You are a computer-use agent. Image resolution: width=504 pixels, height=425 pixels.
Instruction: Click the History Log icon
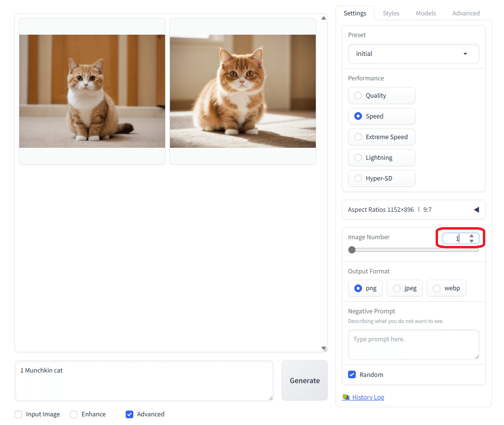click(x=346, y=397)
